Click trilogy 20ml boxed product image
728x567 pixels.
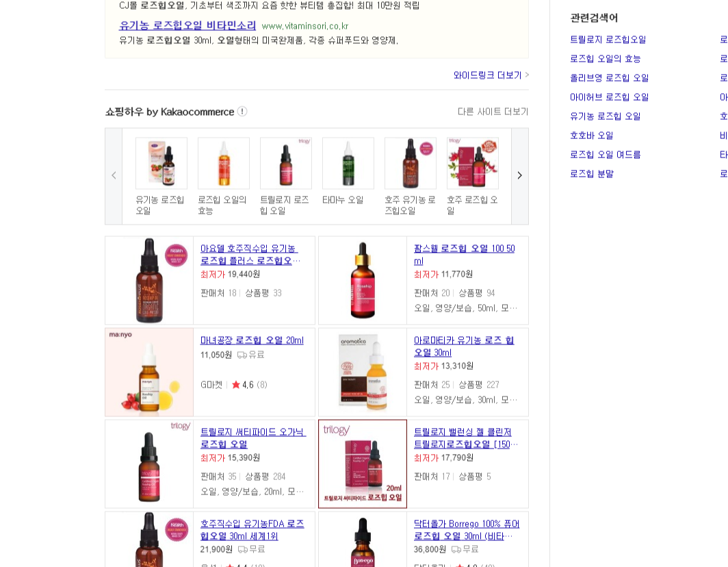pos(363,464)
